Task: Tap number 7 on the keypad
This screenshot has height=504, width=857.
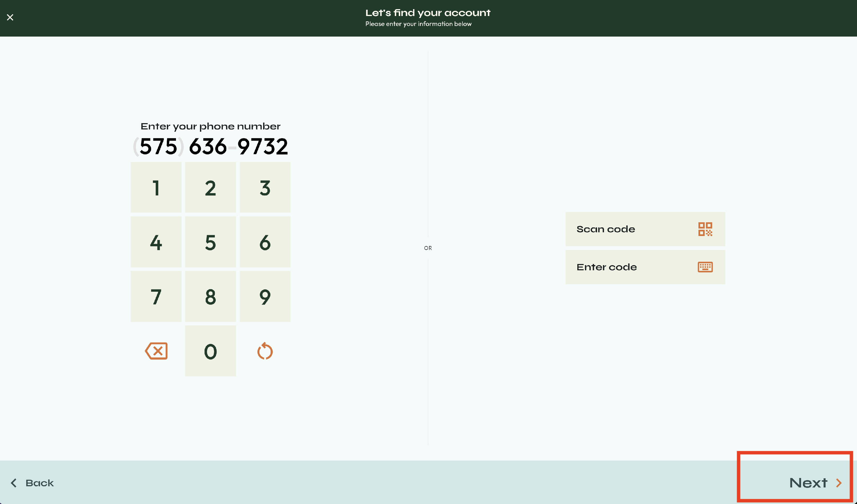Action: (x=156, y=297)
